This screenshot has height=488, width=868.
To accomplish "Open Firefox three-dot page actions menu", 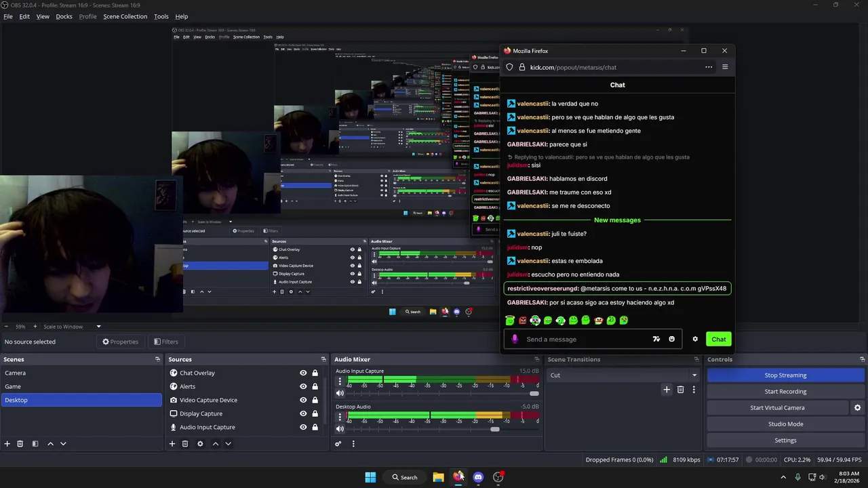I will (x=709, y=67).
